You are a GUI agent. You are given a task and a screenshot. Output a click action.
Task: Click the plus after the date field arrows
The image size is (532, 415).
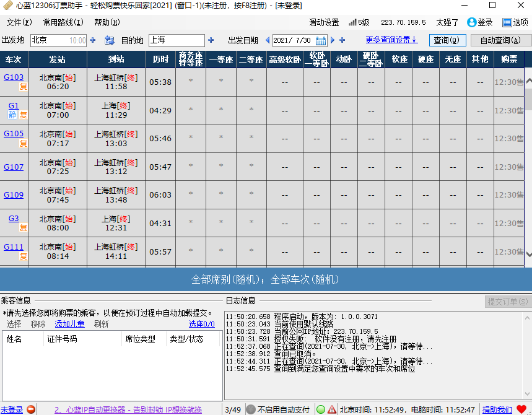pyautogui.click(x=342, y=40)
